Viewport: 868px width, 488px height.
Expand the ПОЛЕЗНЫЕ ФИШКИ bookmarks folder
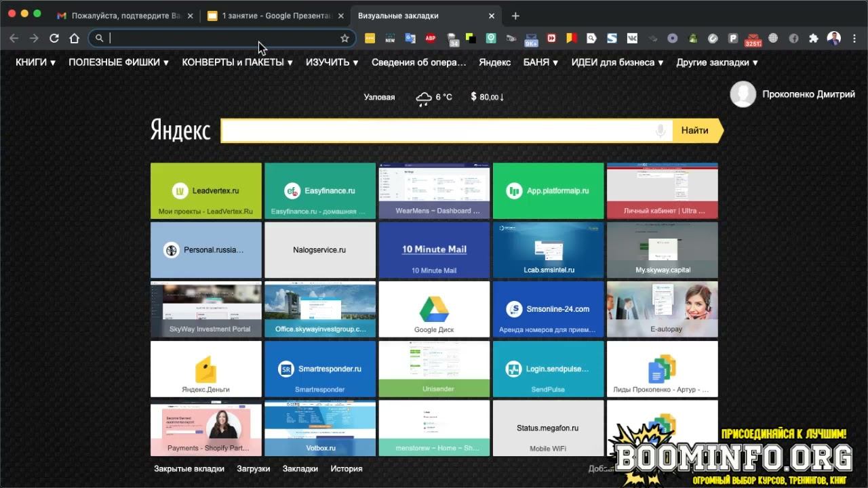[x=119, y=62]
